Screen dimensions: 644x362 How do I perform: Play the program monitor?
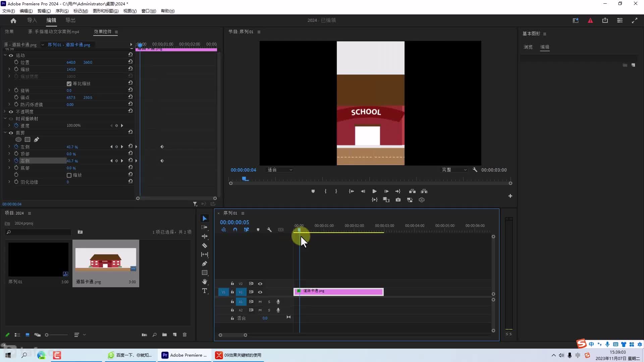[x=374, y=191]
